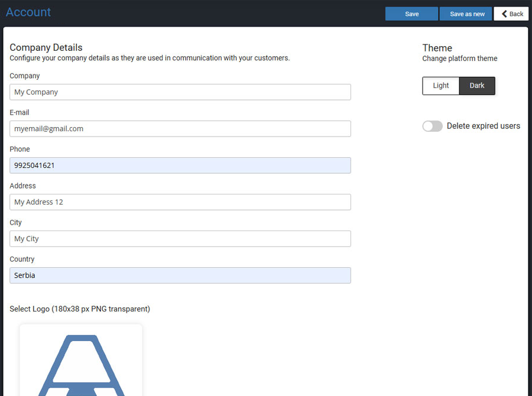Select the Address input field
The image size is (532, 396).
coord(180,202)
